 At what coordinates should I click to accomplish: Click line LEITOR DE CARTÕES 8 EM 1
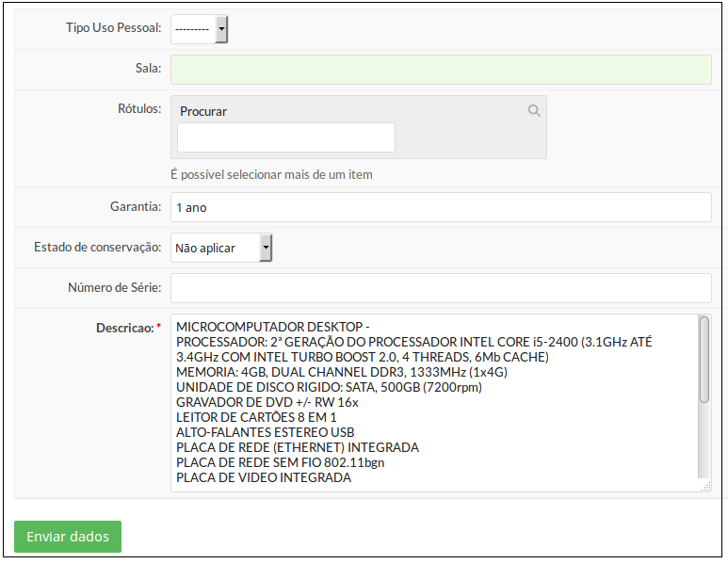point(256,417)
